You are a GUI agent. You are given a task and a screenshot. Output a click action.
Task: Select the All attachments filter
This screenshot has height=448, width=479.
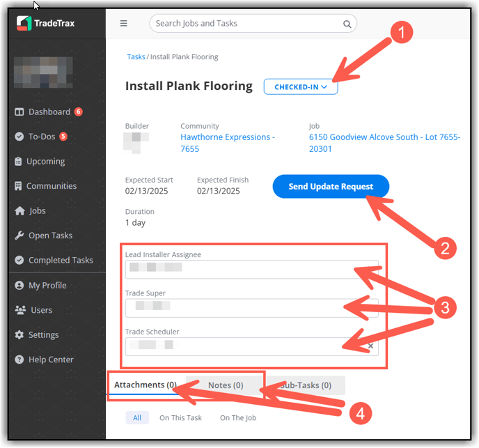137,418
